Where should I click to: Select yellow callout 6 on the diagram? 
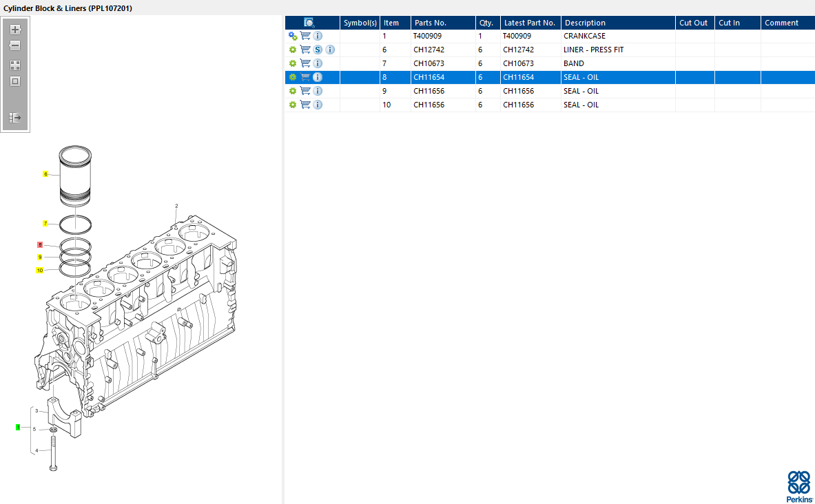(x=45, y=174)
